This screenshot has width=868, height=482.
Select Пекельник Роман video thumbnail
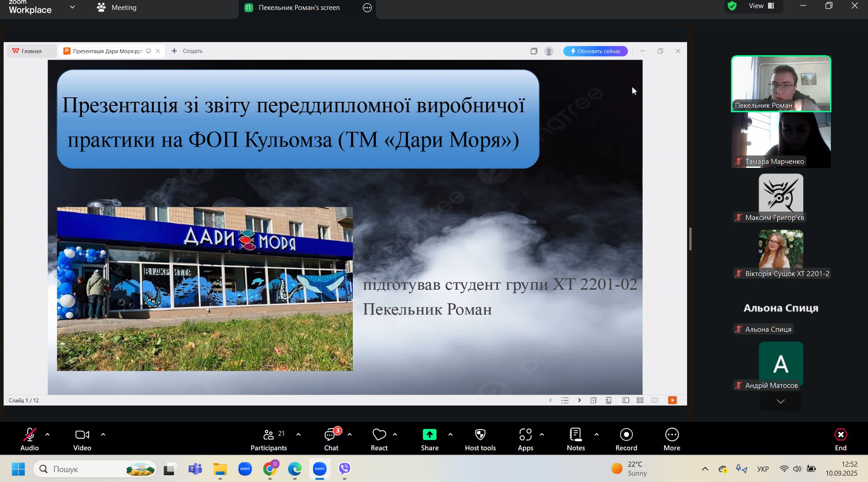click(781, 84)
